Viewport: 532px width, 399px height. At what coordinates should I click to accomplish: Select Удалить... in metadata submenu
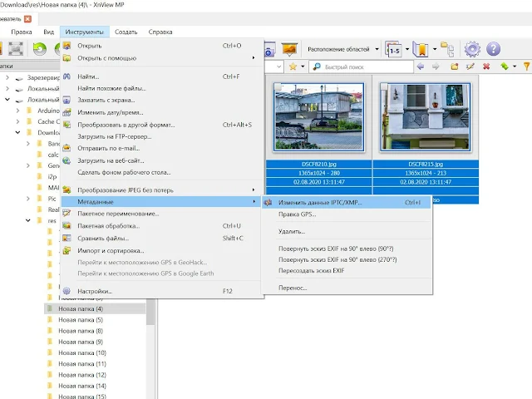[347, 231]
